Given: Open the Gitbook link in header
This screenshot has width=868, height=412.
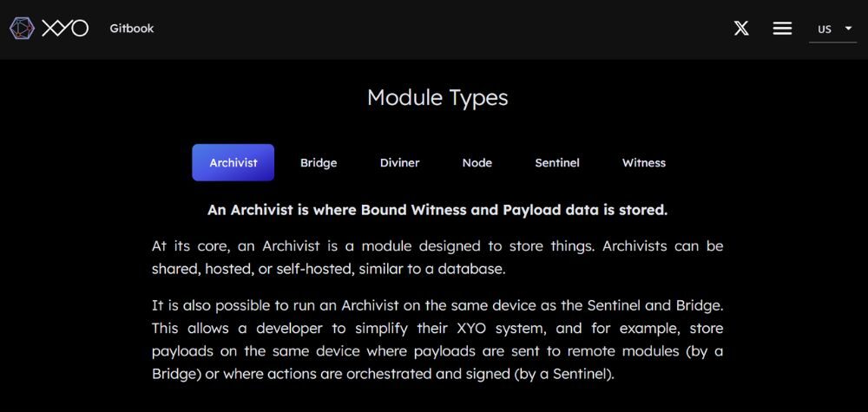Looking at the screenshot, I should (x=132, y=29).
